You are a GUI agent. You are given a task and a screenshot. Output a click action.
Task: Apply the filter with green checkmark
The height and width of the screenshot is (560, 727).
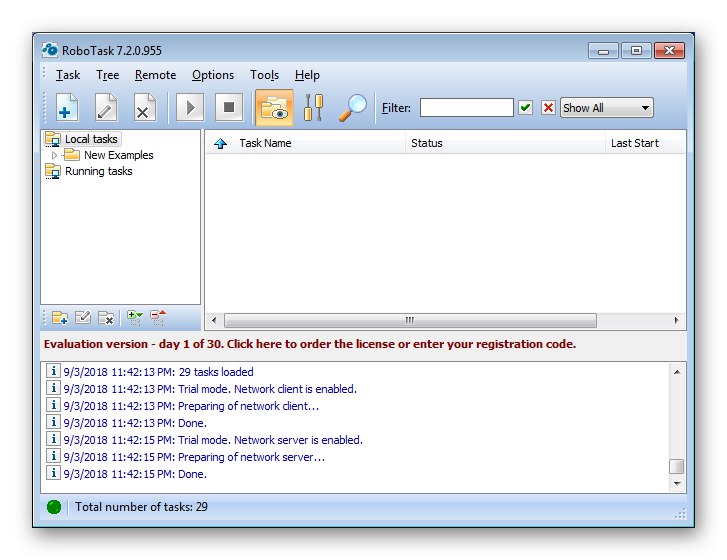click(525, 108)
